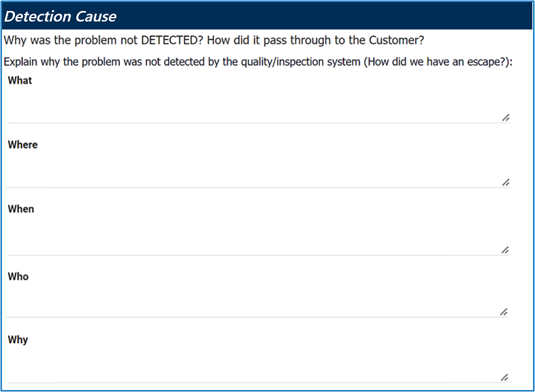Click the Where field label
Viewport: 535px width, 392px height.
(x=22, y=144)
